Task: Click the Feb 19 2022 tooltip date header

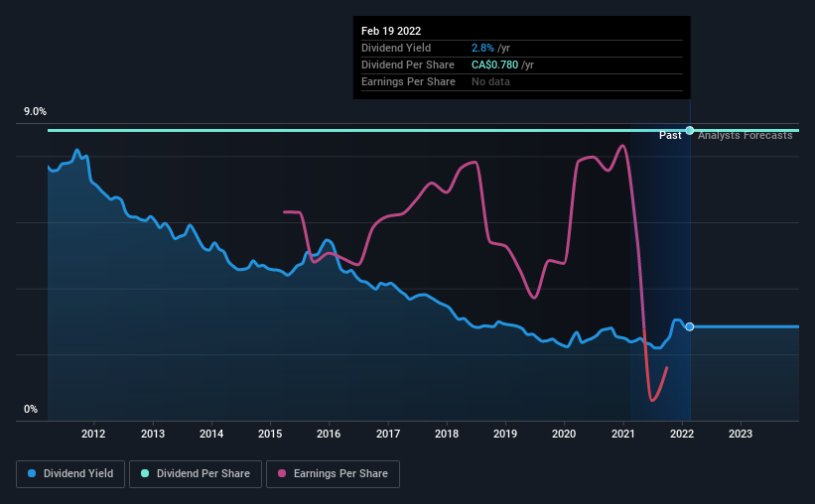Action: 391,31
